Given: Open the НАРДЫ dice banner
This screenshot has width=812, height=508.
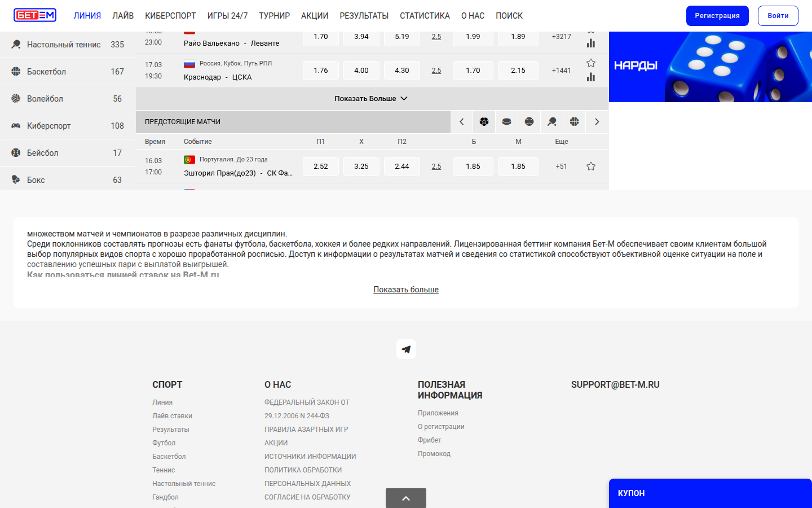Looking at the screenshot, I should [709, 67].
